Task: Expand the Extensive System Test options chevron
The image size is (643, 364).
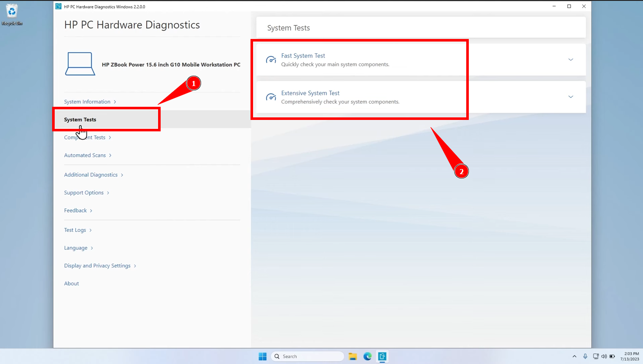Action: 571,97
